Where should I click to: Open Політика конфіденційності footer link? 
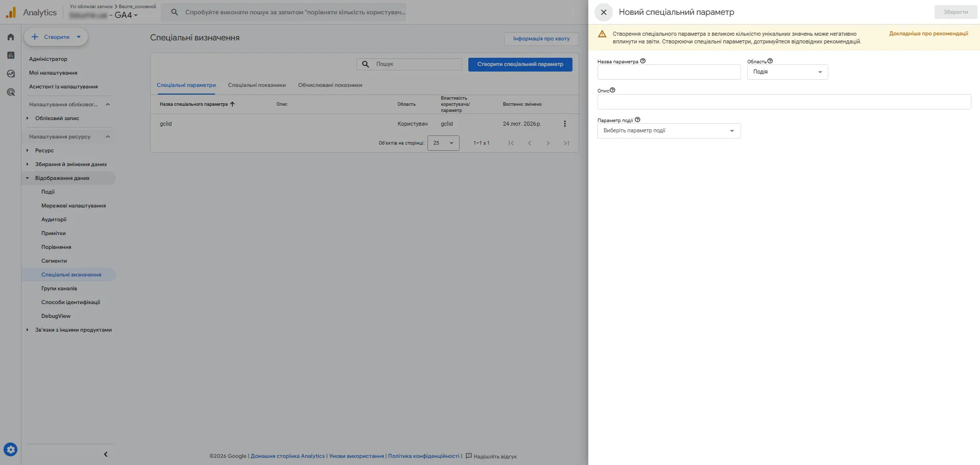pos(423,456)
